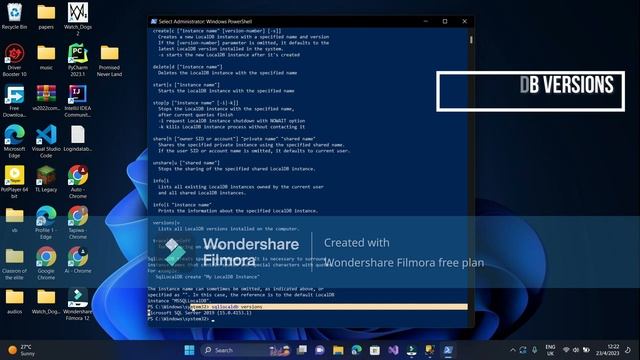Open Task View from the taskbar
The image size is (640, 360).
pyautogui.click(x=302, y=350)
